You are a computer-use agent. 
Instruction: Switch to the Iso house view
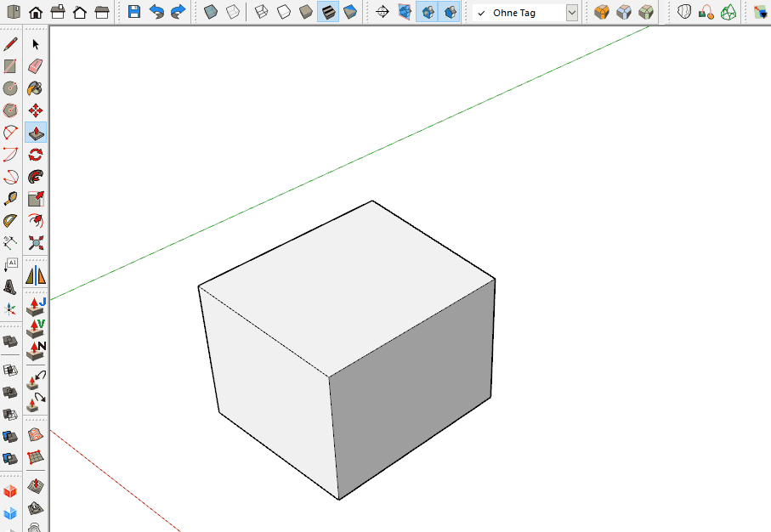[36, 12]
